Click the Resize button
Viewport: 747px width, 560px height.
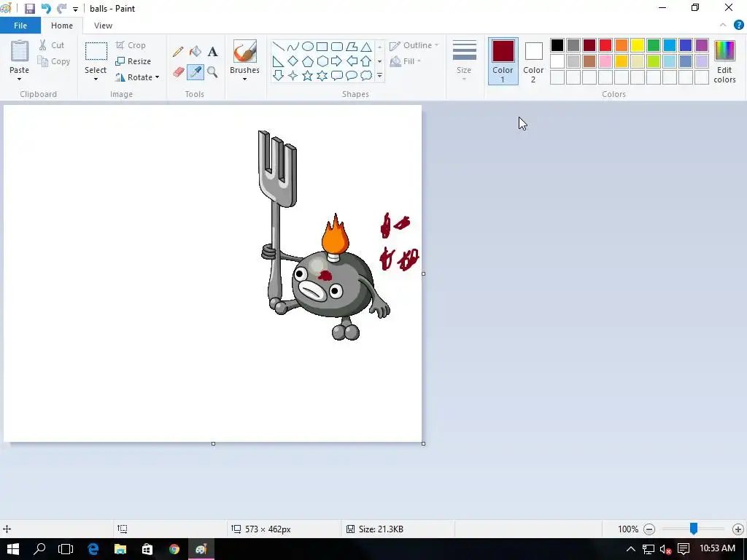point(133,61)
